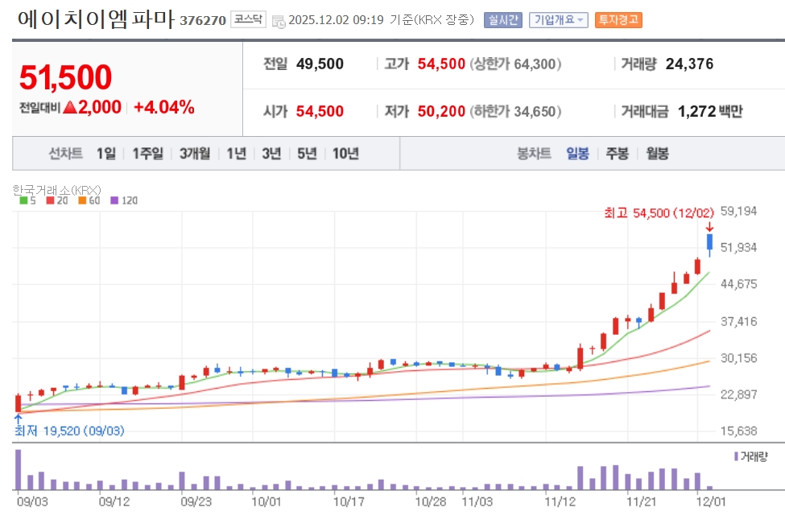Click the stock name 에이치이엠파마

click(x=96, y=19)
